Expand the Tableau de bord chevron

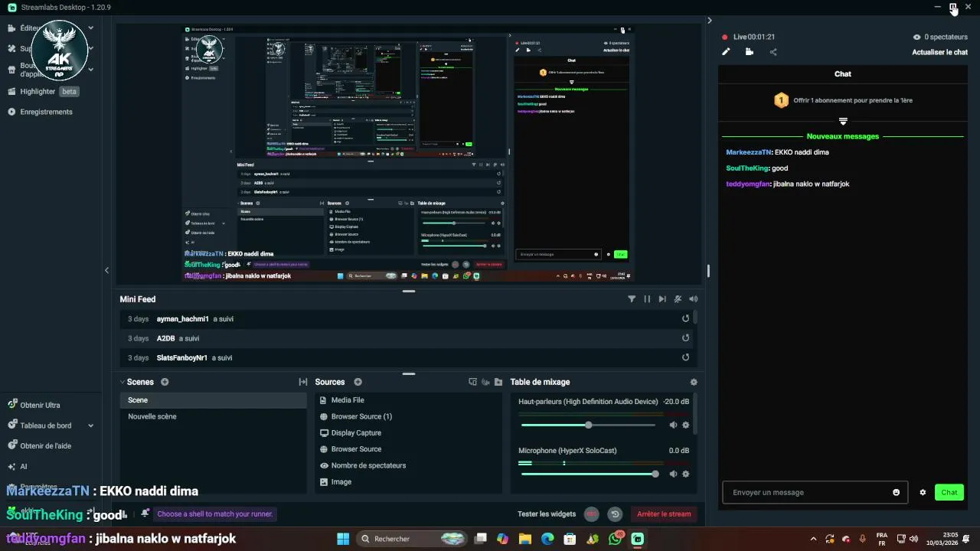coord(90,425)
